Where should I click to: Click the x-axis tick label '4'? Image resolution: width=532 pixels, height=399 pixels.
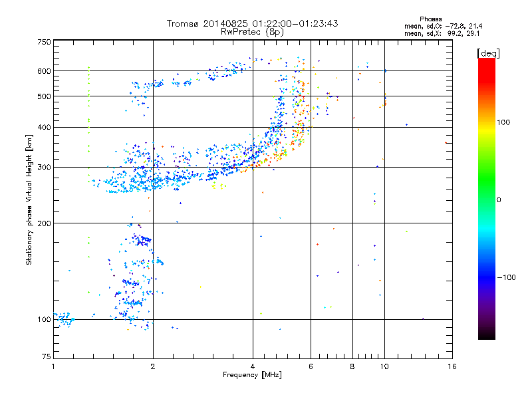(253, 366)
